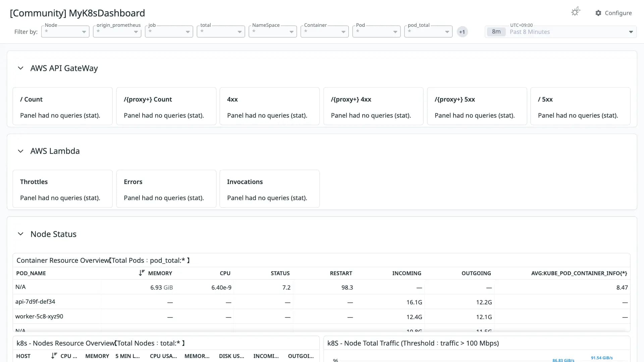Click the 8m time badge
Screen dimensions: 644x362
pyautogui.click(x=496, y=32)
